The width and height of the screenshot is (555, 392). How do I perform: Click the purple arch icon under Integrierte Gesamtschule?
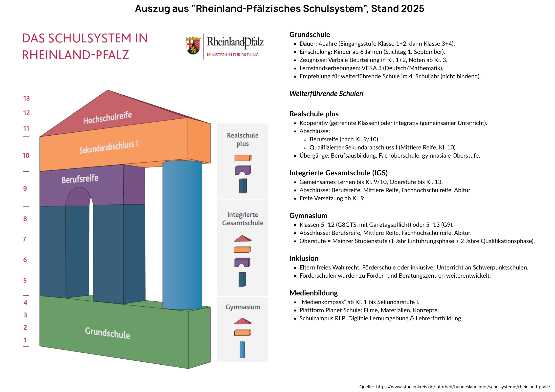242,262
